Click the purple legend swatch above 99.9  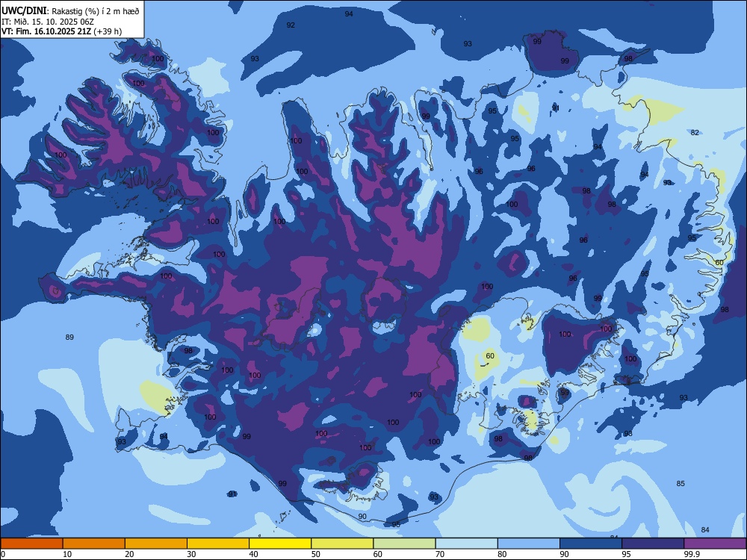point(715,544)
